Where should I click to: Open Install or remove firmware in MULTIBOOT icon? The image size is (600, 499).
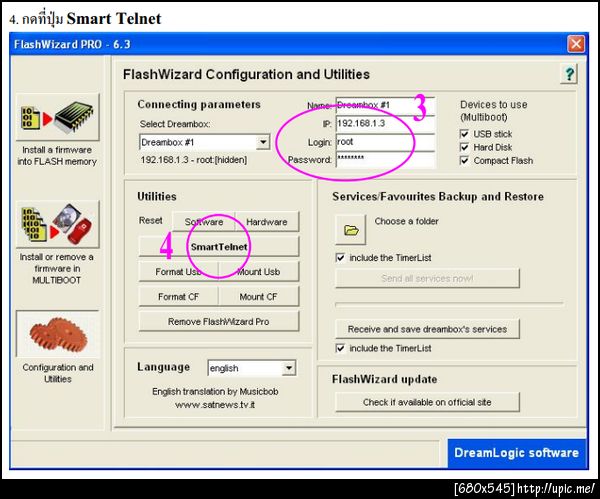[58, 224]
